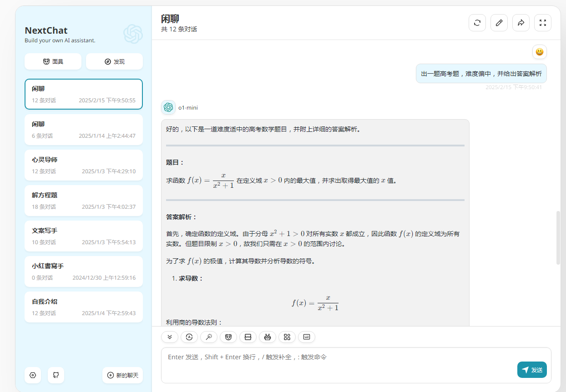Screen dimensions: 566x392
Task: Toggle fullscreen mode for the chat
Action: pyautogui.click(x=543, y=22)
